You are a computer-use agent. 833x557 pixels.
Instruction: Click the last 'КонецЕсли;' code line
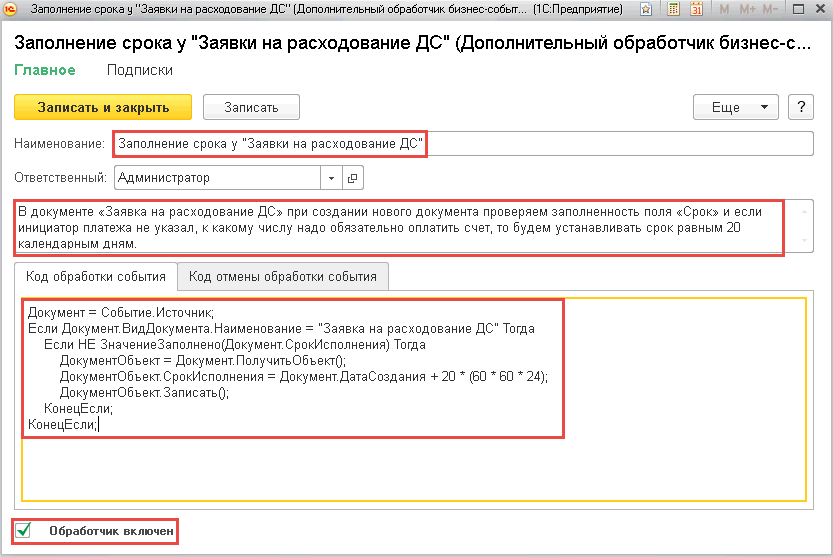tap(63, 425)
